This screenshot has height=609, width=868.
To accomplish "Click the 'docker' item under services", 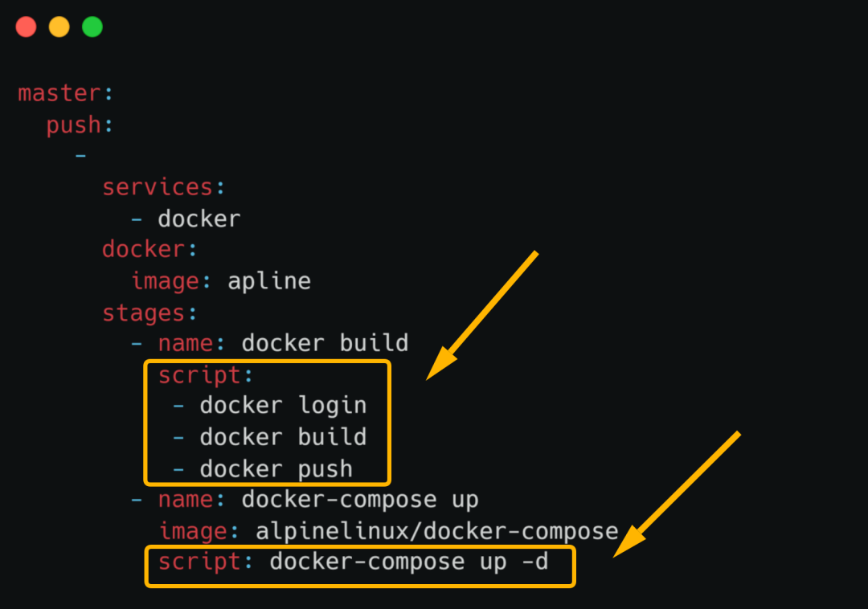I will point(199,219).
